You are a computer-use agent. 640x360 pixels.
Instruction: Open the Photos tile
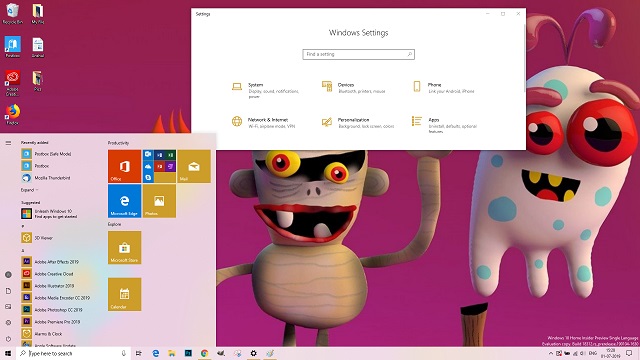[159, 201]
